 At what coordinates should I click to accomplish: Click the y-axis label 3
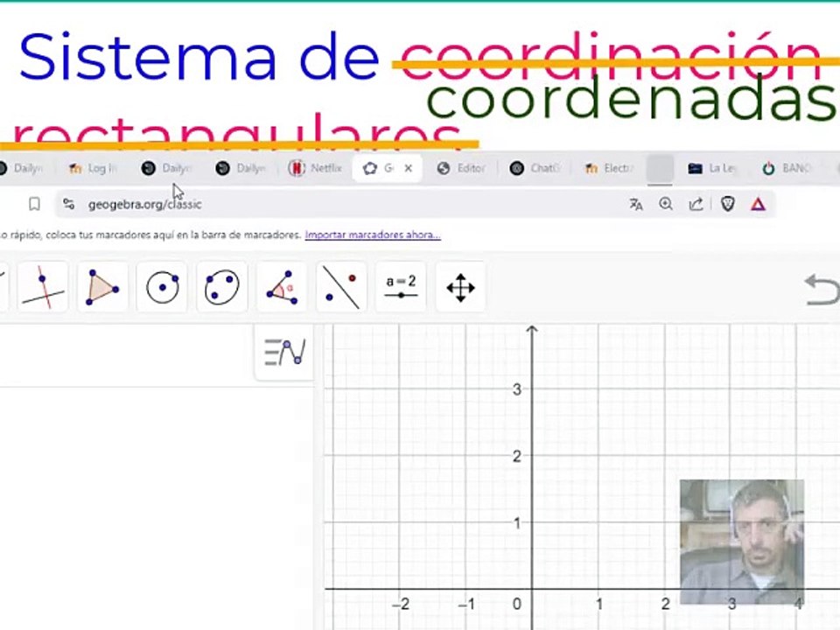(516, 389)
